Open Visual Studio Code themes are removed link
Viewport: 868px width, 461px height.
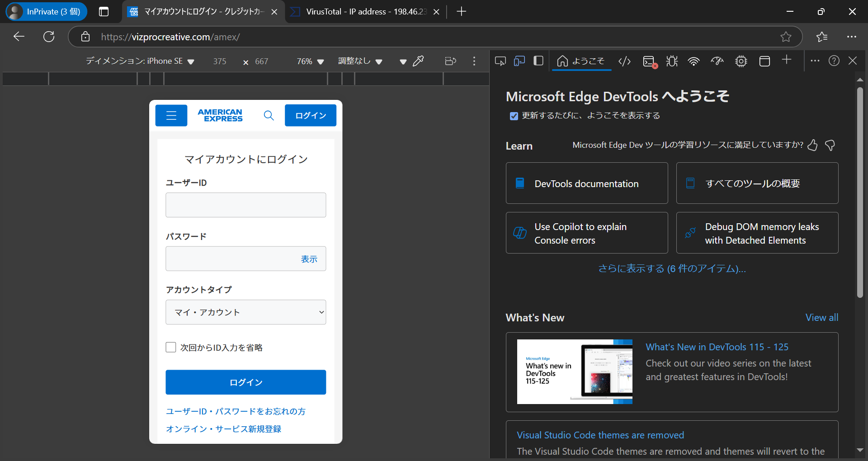click(600, 435)
